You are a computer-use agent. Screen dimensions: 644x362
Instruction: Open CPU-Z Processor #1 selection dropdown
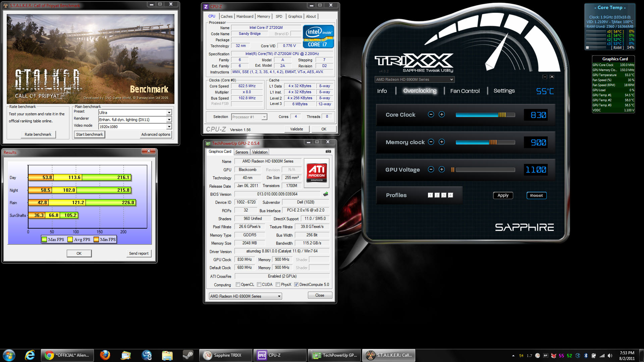coord(249,117)
